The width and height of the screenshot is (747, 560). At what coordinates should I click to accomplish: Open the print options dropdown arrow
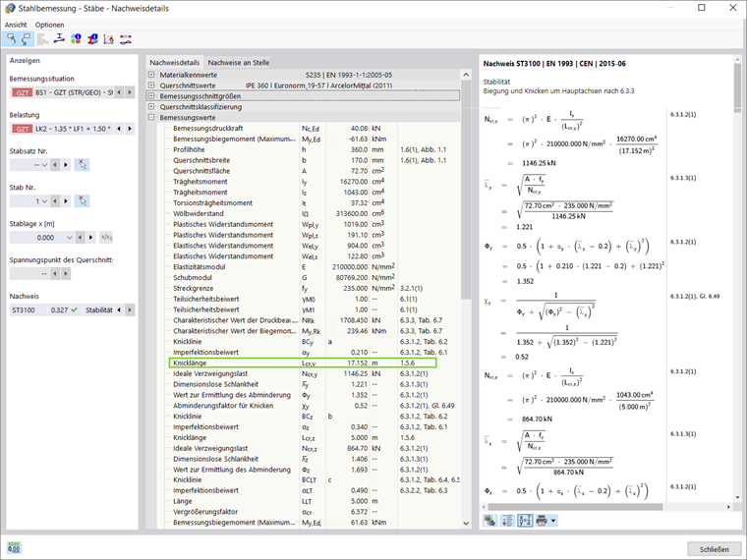[553, 521]
